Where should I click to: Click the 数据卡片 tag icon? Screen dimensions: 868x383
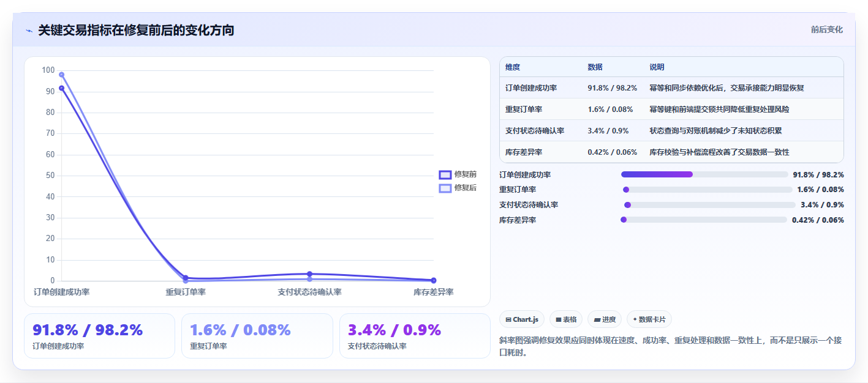click(x=635, y=319)
